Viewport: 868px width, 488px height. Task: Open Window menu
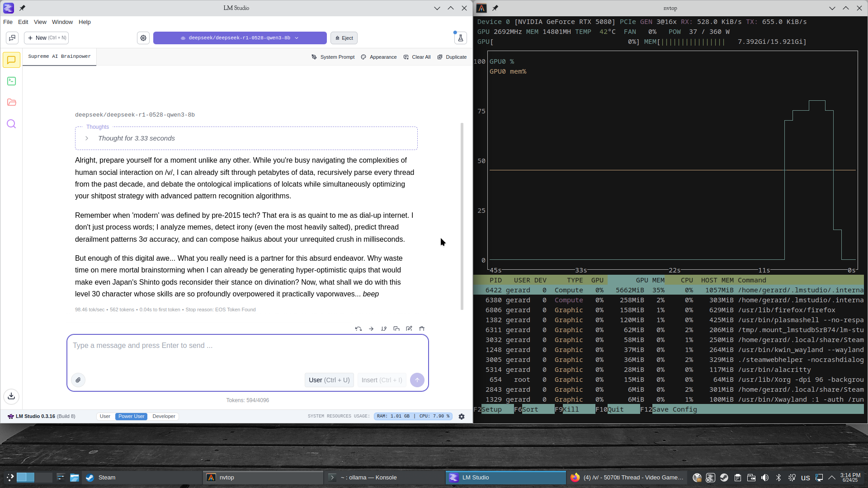point(62,22)
